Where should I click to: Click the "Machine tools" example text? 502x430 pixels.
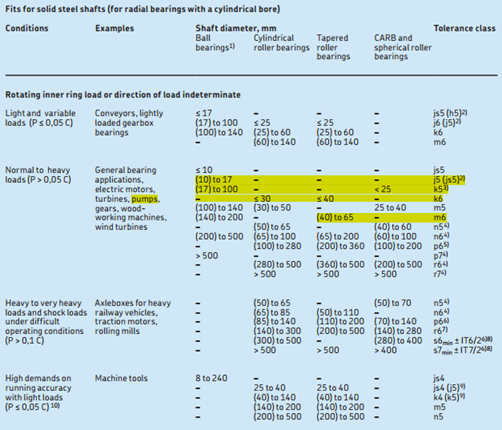121,378
